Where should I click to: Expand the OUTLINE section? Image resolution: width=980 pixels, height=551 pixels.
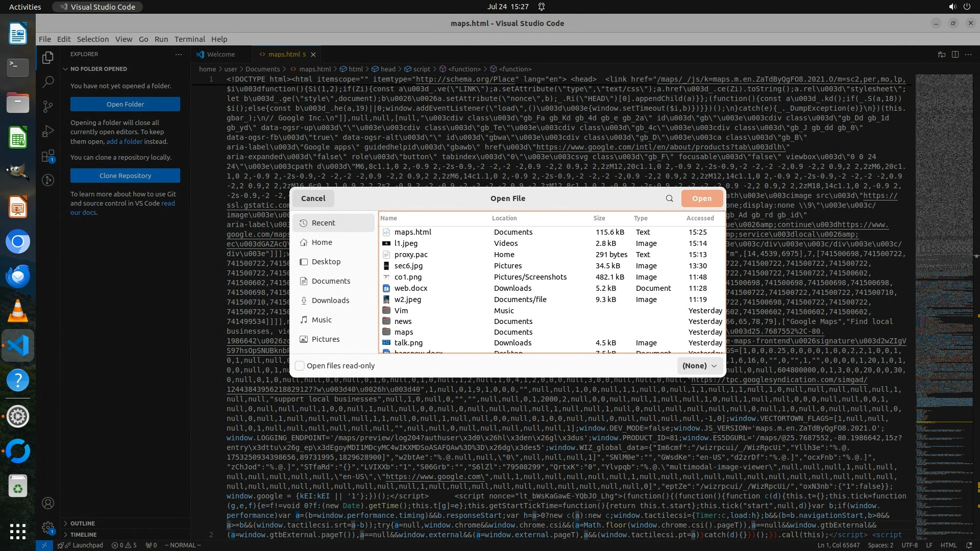point(82,523)
